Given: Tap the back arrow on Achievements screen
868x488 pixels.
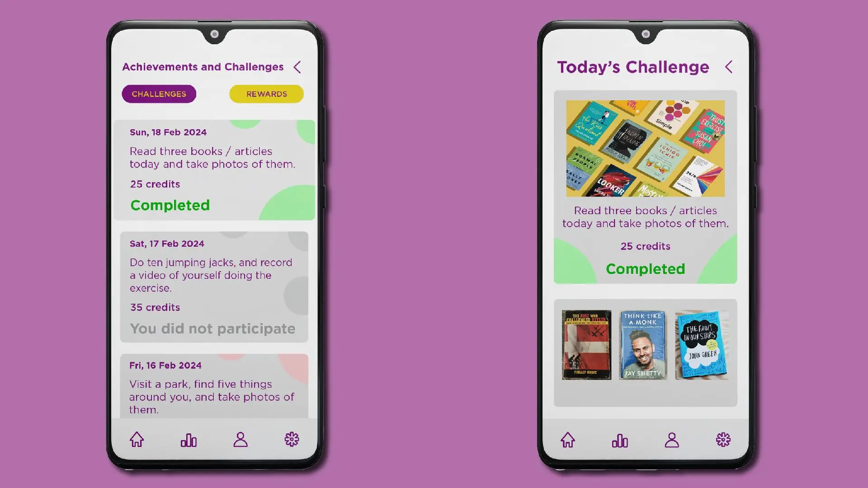Looking at the screenshot, I should coord(298,67).
